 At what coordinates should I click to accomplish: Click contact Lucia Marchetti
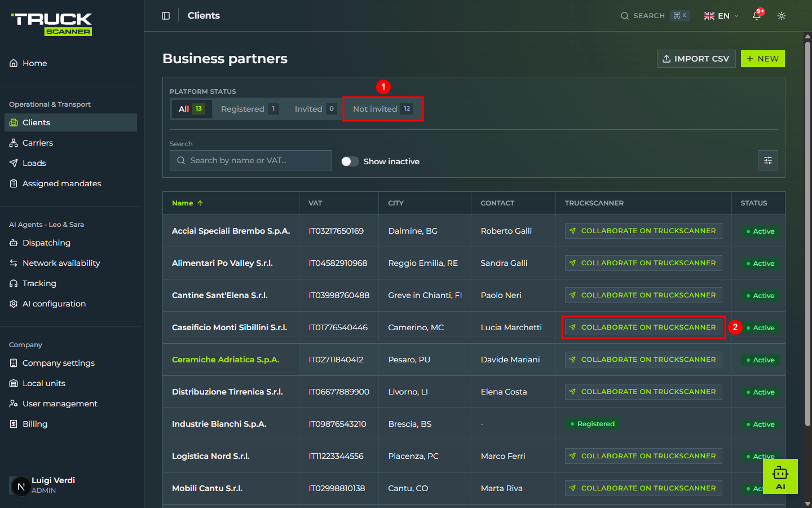(x=511, y=327)
